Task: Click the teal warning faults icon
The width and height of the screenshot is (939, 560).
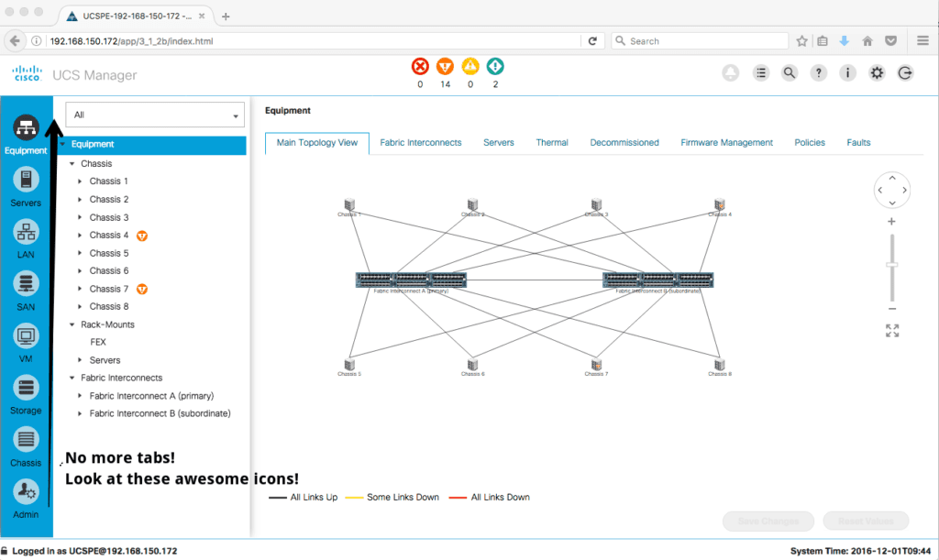Action: coord(495,66)
